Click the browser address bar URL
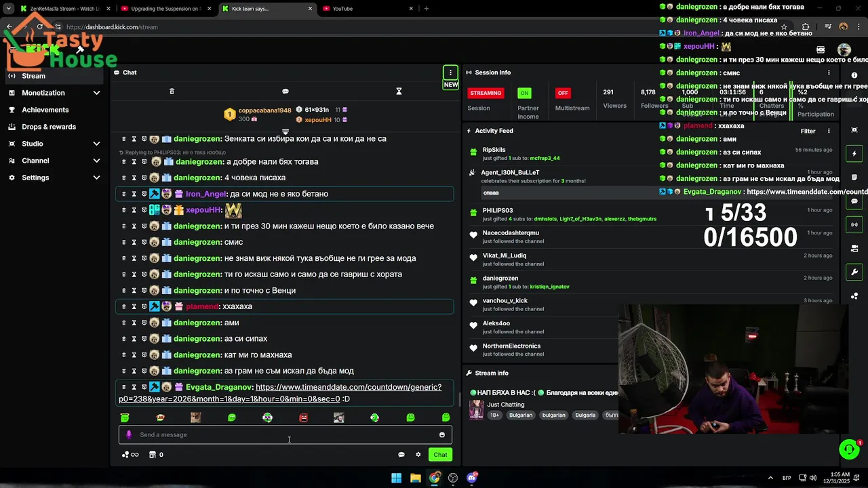Image resolution: width=868 pixels, height=488 pixels. (112, 27)
